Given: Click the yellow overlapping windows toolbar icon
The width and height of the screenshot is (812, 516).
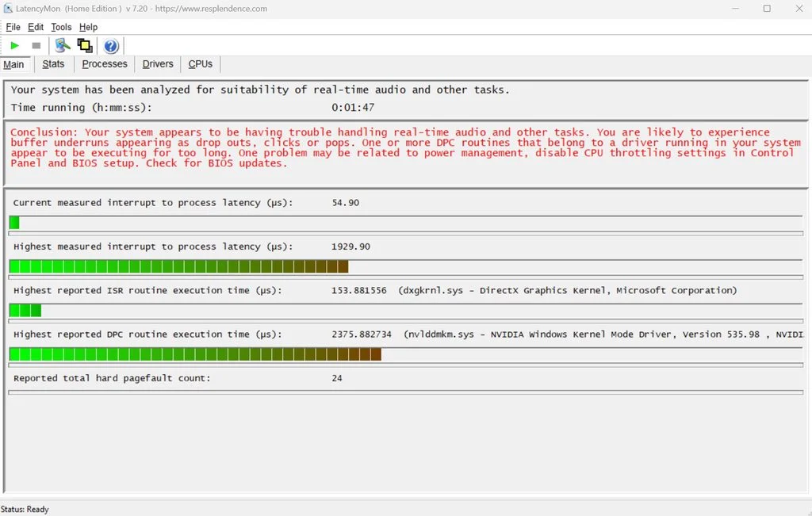Looking at the screenshot, I should (85, 45).
